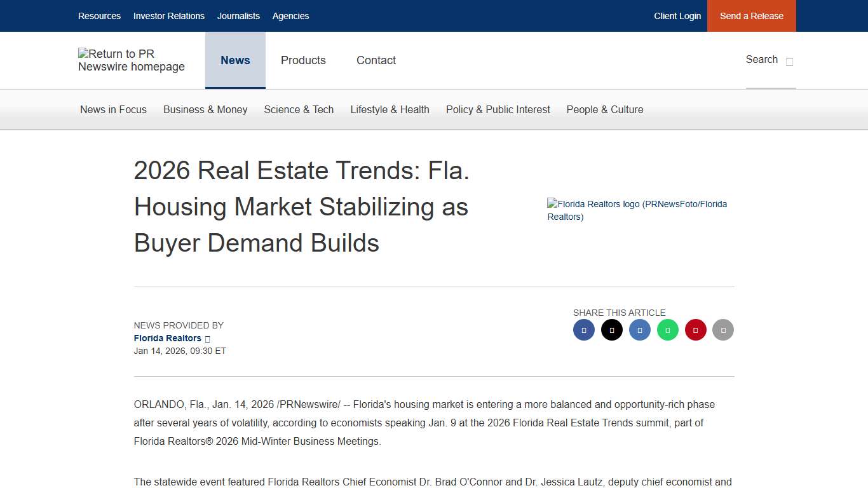Share article via the Facebook icon
868x488 pixels.
pyautogui.click(x=583, y=329)
